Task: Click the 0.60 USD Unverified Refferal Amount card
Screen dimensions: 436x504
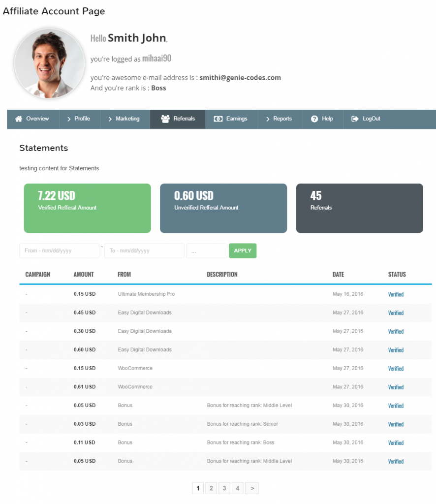Action: [223, 208]
